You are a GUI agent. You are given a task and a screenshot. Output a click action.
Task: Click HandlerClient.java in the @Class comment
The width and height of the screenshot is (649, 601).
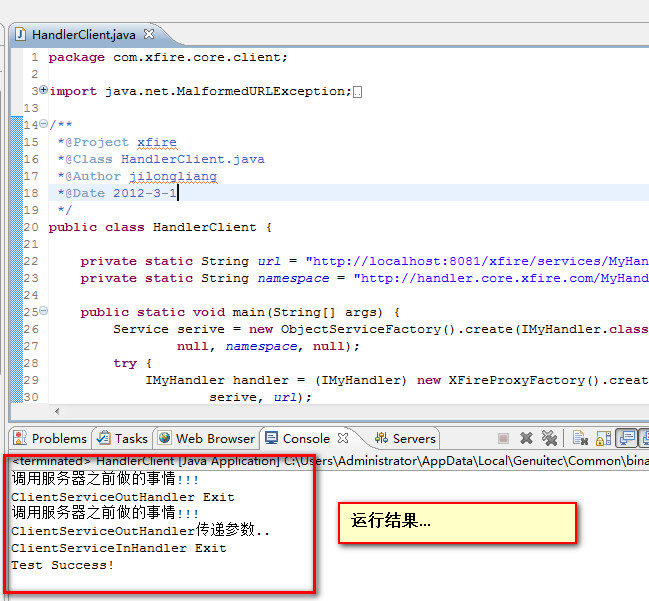[193, 159]
